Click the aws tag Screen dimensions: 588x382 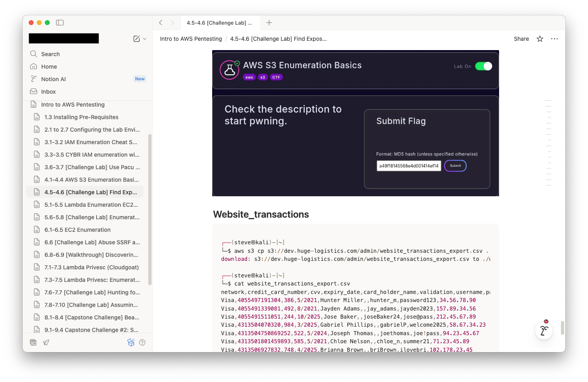[x=249, y=77]
